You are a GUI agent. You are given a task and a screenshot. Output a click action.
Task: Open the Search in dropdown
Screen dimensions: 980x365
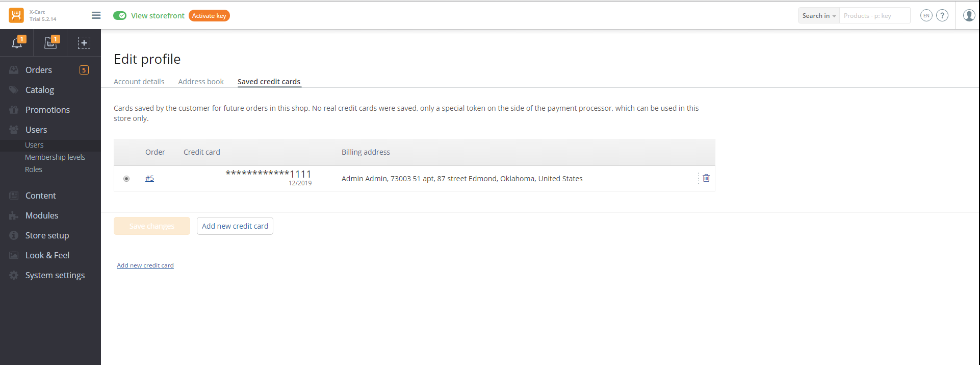tap(819, 16)
